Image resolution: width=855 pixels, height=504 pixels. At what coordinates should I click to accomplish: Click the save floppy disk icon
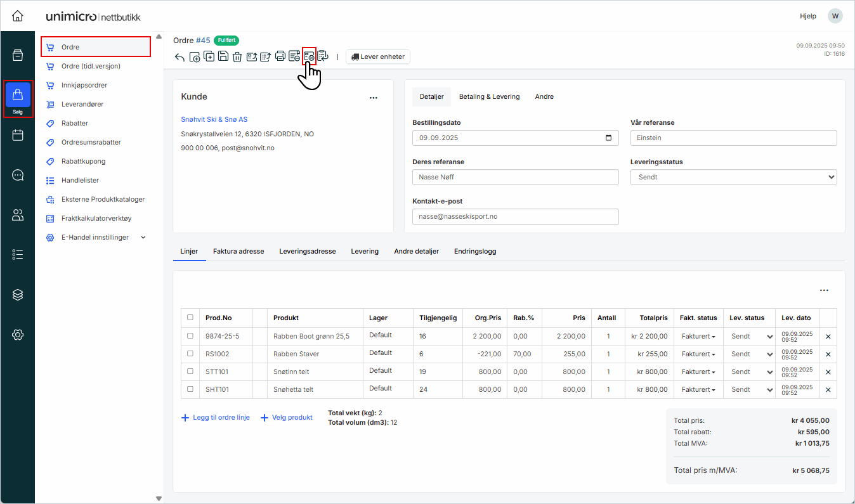[223, 57]
